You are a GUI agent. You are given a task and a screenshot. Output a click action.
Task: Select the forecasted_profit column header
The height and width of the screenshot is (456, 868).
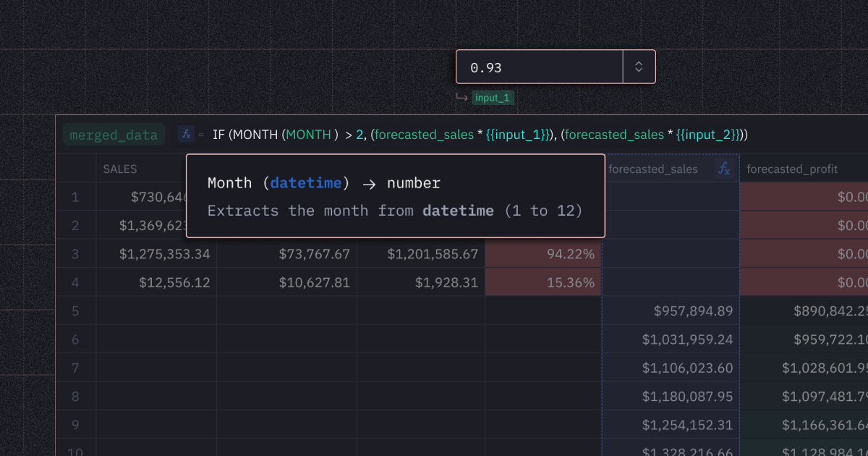coord(804,169)
